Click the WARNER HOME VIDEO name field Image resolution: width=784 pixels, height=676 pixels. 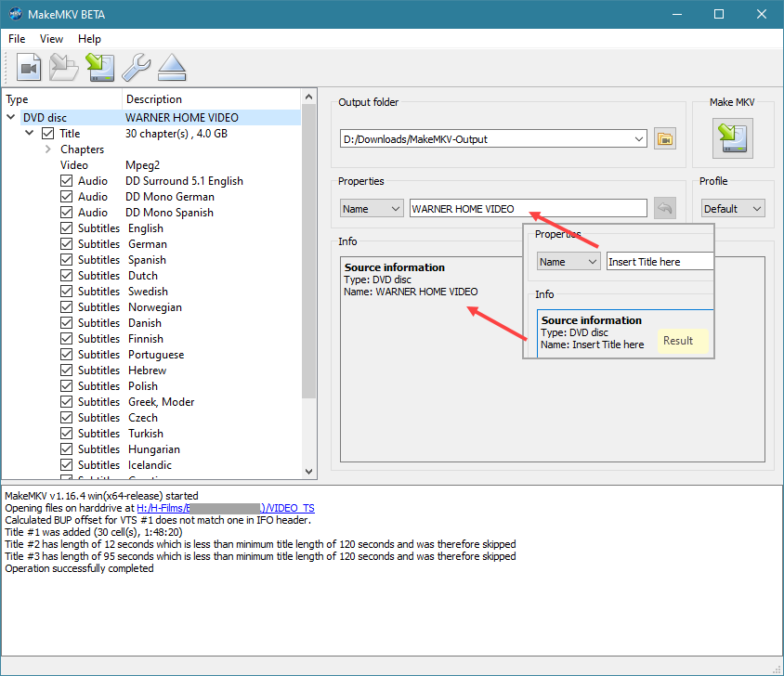pos(528,209)
